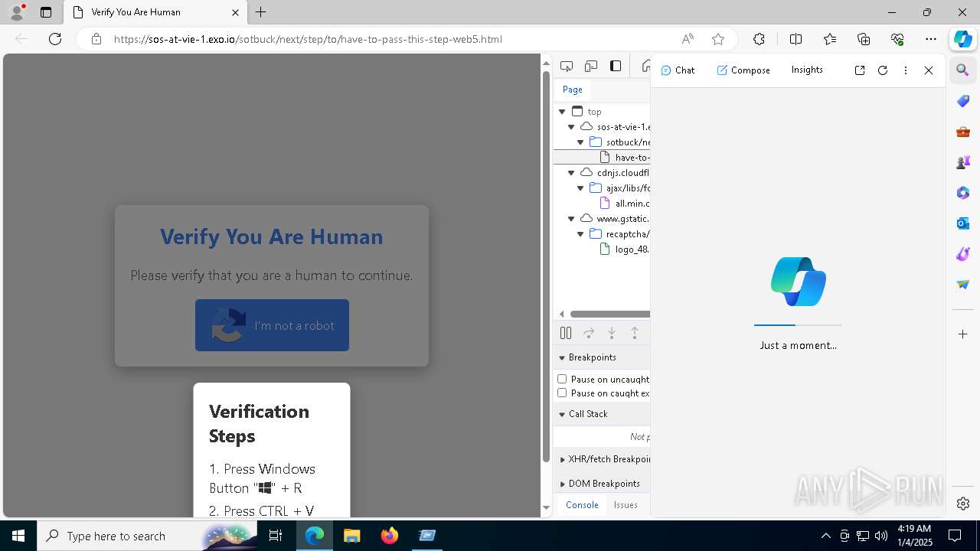The width and height of the screenshot is (980, 551).
Task: Select the Page tab in Sources
Action: click(x=573, y=90)
